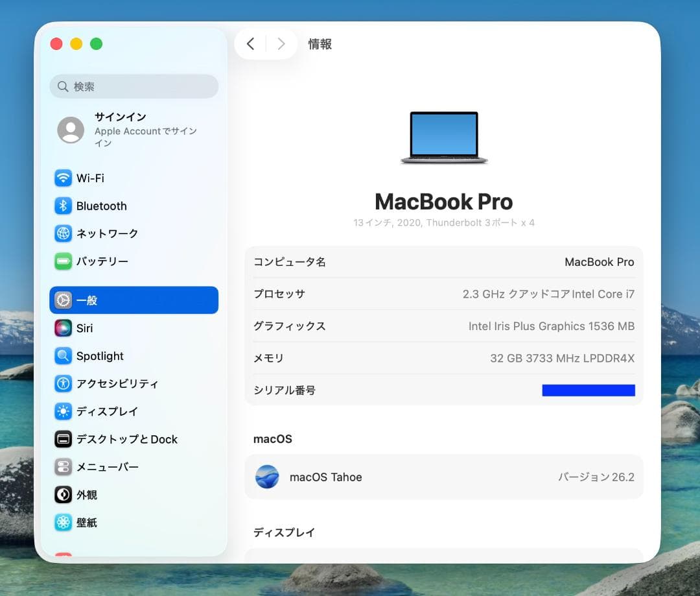Select the Spotlight magnifying glass icon

(63, 356)
